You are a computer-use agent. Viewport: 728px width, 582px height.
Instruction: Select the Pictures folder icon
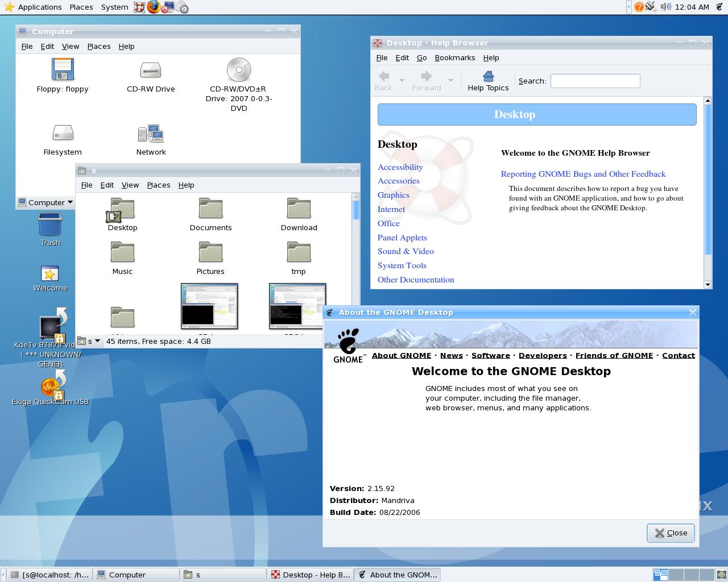(x=210, y=252)
